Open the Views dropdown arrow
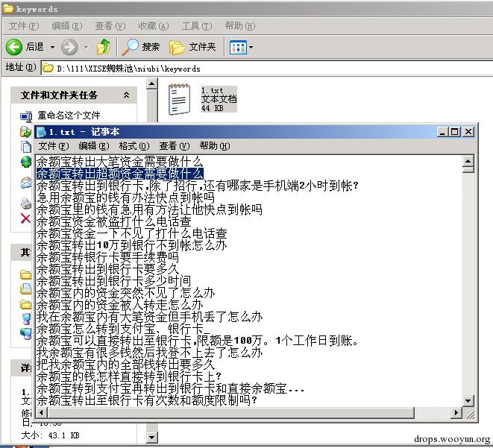The image size is (493, 448). click(251, 48)
